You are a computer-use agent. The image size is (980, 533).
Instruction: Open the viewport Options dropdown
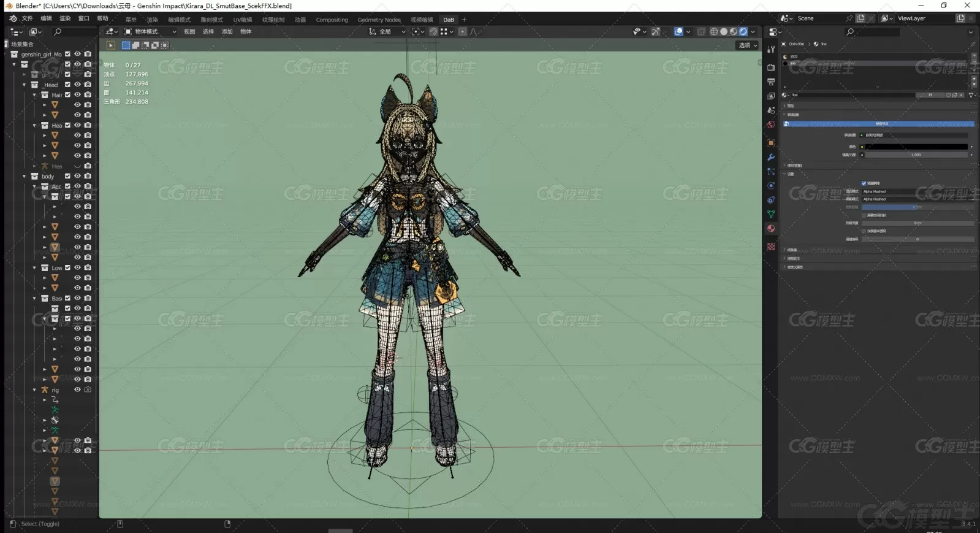[x=747, y=45]
